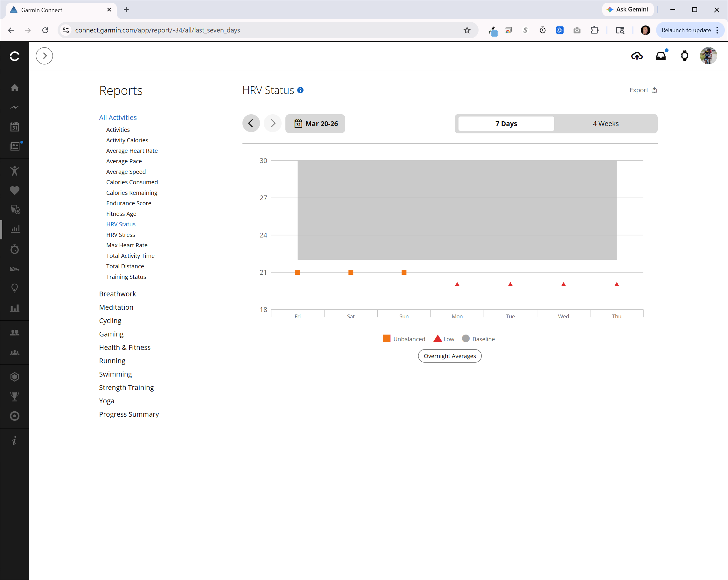This screenshot has width=728, height=580.
Task: Open the Calendar icon in sidebar
Action: point(15,127)
